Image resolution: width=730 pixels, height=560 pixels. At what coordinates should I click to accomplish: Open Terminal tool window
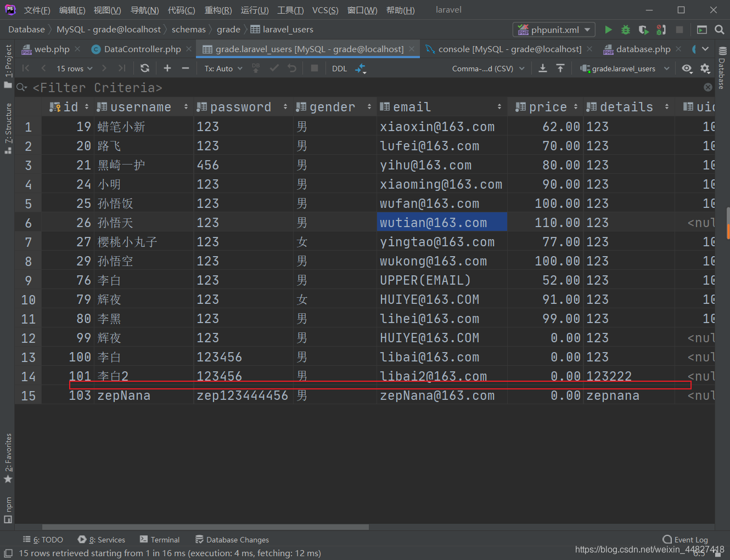click(160, 540)
